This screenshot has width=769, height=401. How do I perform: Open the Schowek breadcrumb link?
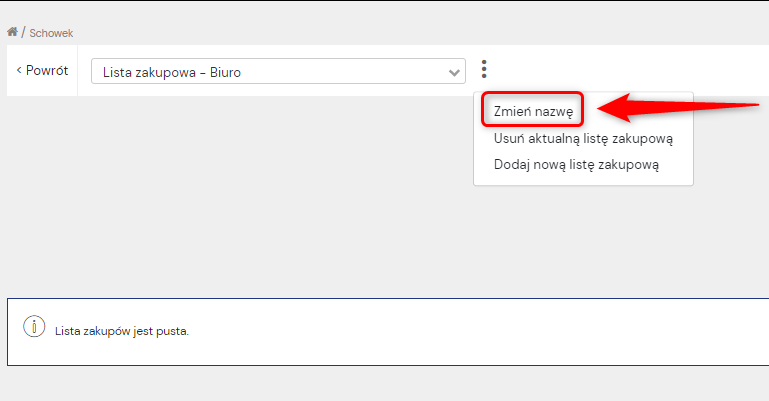(51, 33)
